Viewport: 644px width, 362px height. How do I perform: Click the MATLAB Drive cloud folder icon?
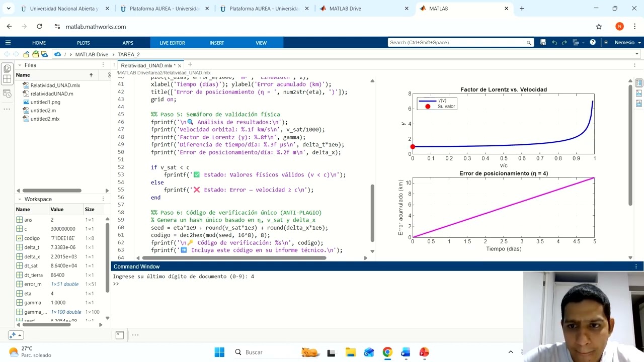coord(45,54)
